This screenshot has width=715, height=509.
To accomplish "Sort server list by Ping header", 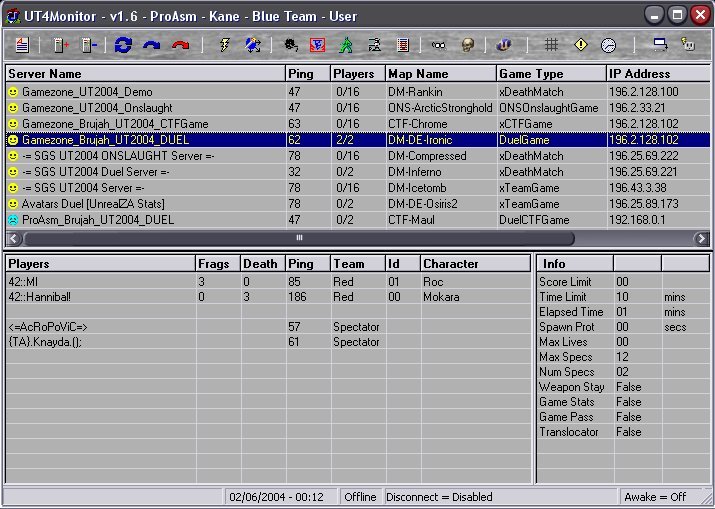I will click(308, 74).
